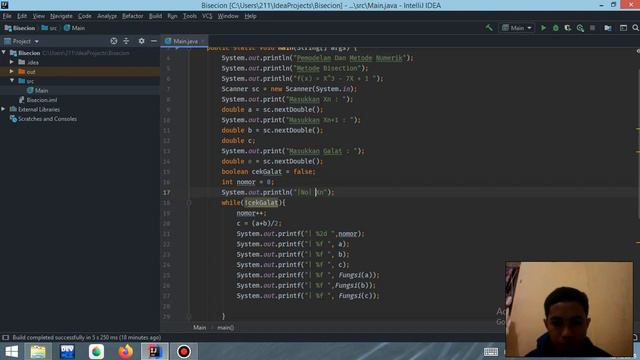Click Main in the navigation breadcrumb
Screen dimensions: 640x360
point(74,28)
